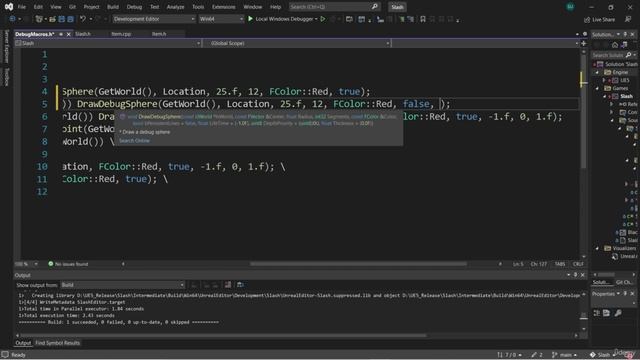Open the Slash project scope dropdown
This screenshot has width=640, height=360.
(x=108, y=43)
